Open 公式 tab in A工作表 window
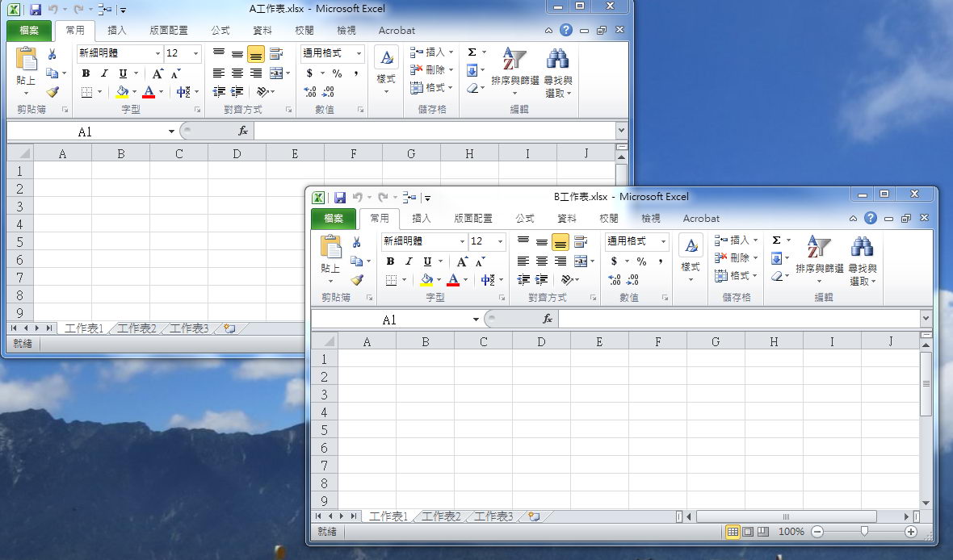This screenshot has height=560, width=953. click(x=220, y=31)
